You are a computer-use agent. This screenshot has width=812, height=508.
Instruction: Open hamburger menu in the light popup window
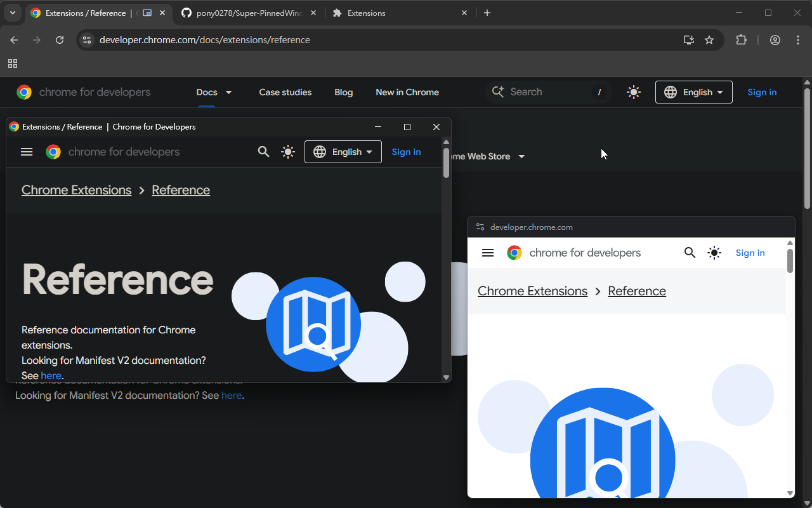click(488, 253)
